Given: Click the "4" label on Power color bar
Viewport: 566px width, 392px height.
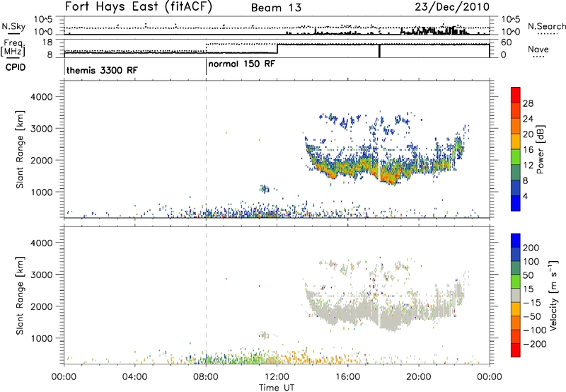Looking at the screenshot, I should (526, 196).
